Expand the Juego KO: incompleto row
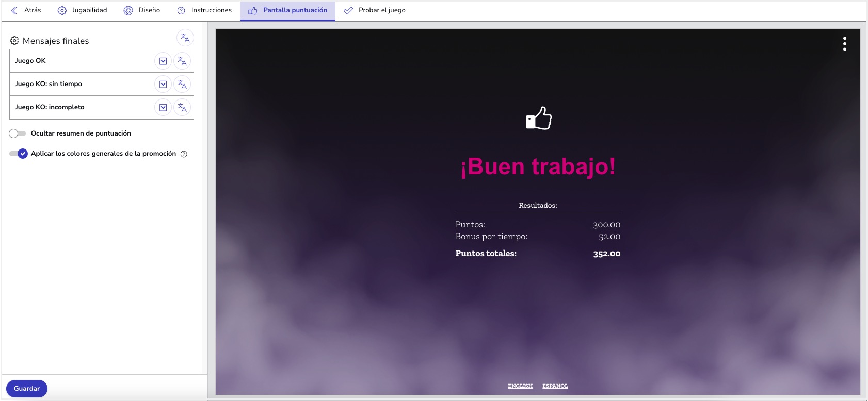Viewport: 868px width, 401px height. tap(163, 108)
